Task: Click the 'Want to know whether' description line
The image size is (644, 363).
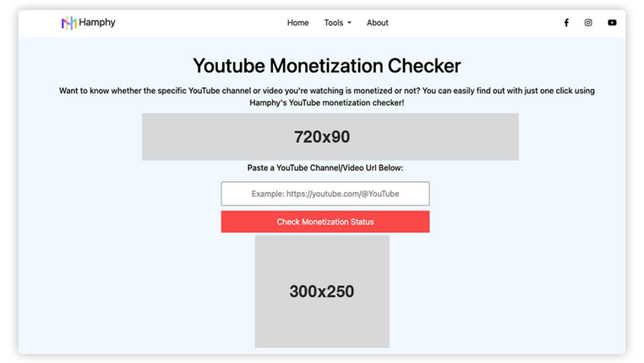Action: pyautogui.click(x=327, y=91)
